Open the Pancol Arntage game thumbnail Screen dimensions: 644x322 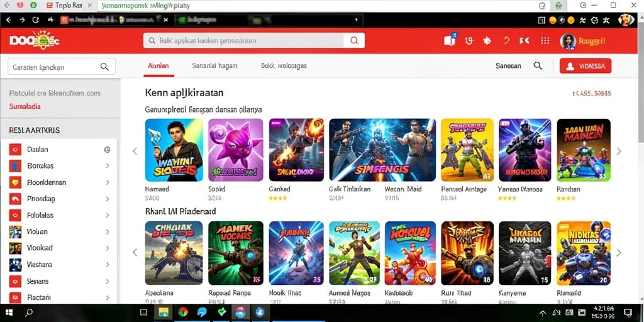(x=467, y=150)
